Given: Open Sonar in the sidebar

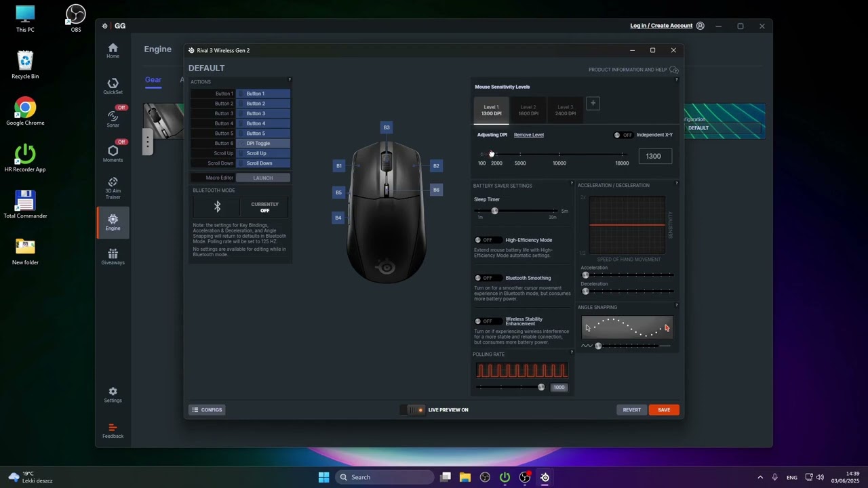Looking at the screenshot, I should point(113,119).
